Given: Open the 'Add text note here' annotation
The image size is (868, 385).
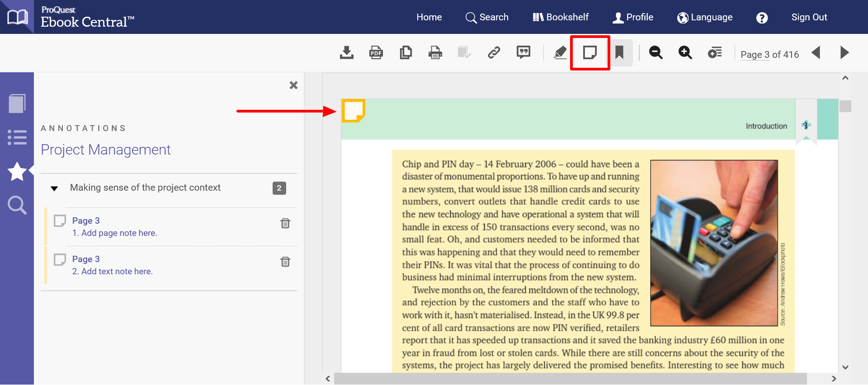Looking at the screenshot, I should click(x=113, y=272).
